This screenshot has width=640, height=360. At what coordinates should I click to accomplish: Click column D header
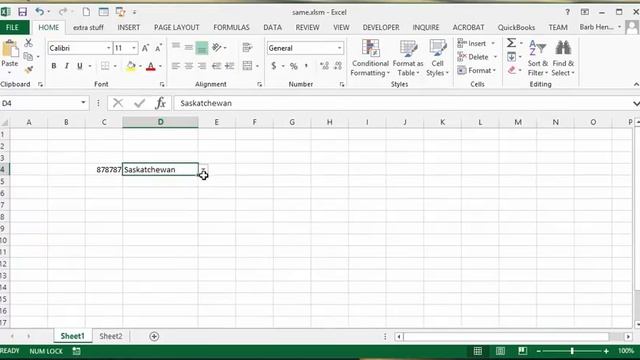point(160,122)
